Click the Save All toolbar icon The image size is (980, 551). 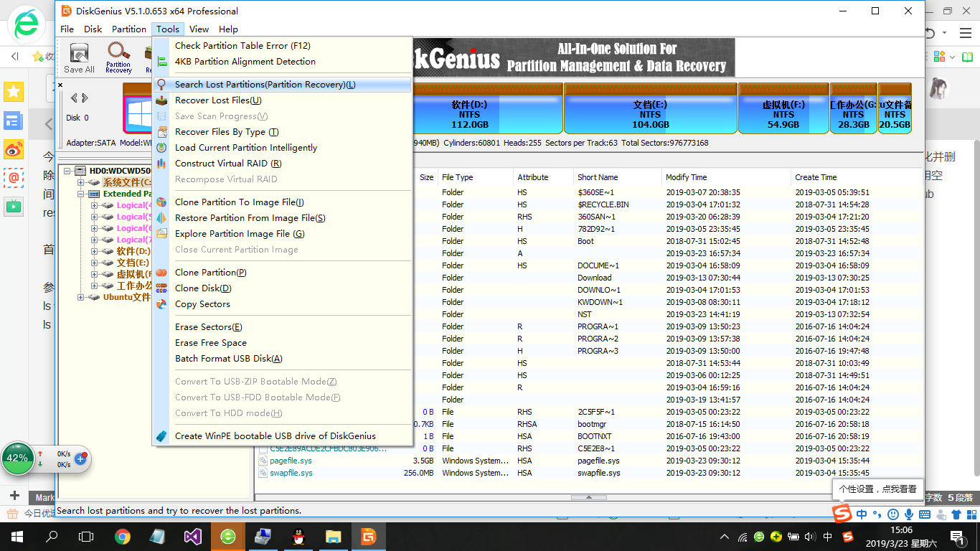pyautogui.click(x=79, y=57)
